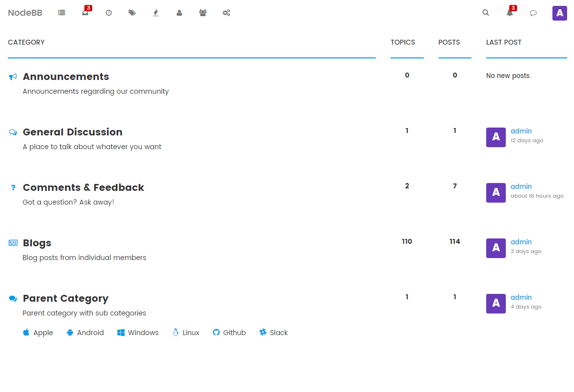
Task: Open the Admin cogs icon
Action: 227,13
